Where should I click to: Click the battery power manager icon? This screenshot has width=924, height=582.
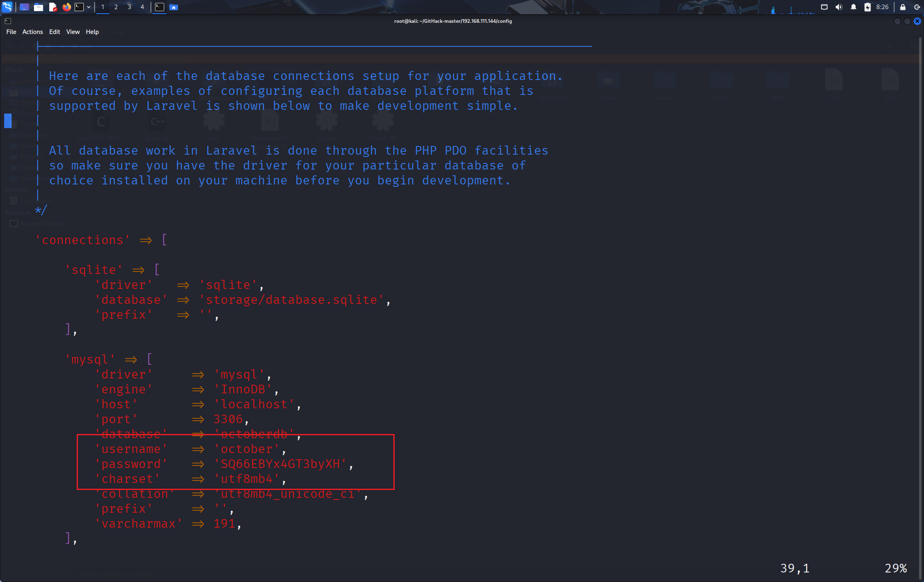coord(867,7)
